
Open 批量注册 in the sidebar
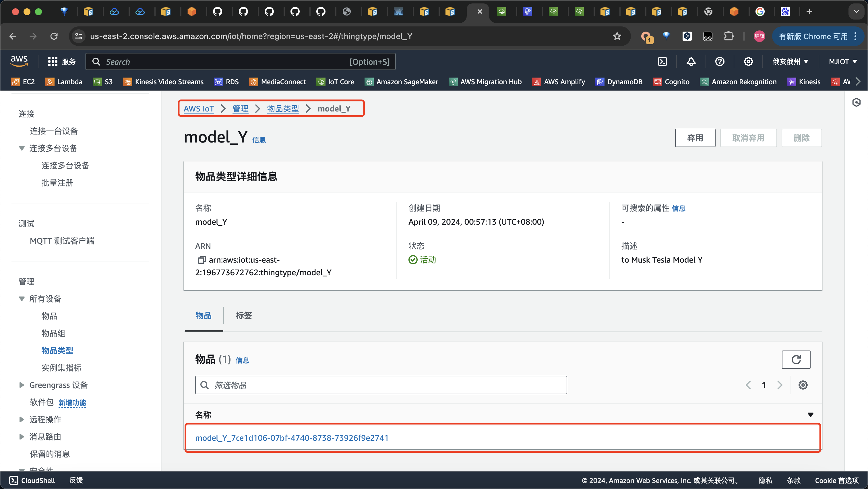tap(57, 182)
